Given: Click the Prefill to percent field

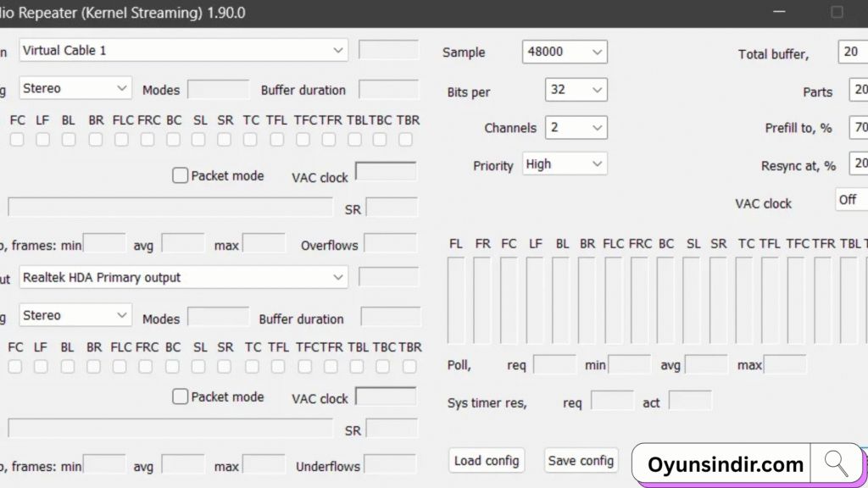Looking at the screenshot, I should [856, 127].
